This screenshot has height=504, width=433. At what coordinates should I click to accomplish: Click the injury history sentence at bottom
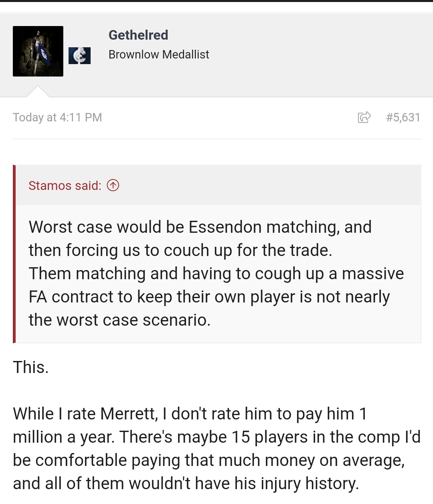pyautogui.click(x=186, y=484)
